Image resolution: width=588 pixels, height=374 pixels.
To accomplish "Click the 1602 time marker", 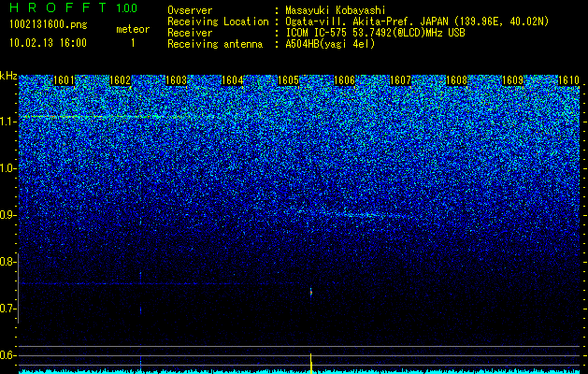I will point(120,80).
